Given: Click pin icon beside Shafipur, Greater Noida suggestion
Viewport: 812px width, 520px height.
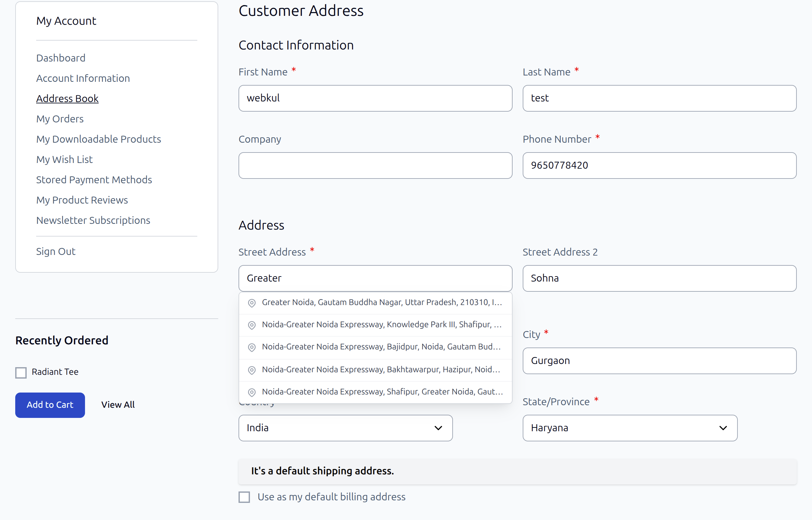Looking at the screenshot, I should point(252,392).
